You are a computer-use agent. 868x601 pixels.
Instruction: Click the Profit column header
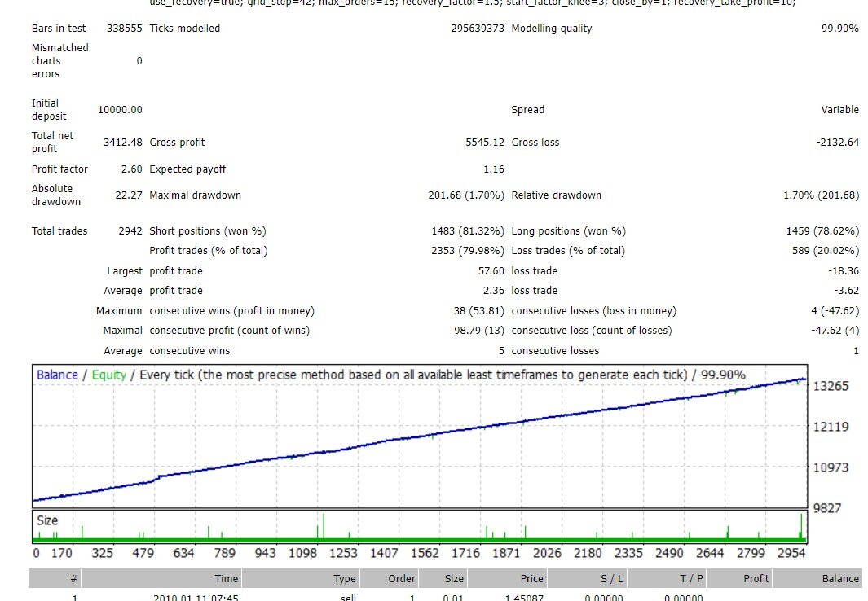point(738,578)
